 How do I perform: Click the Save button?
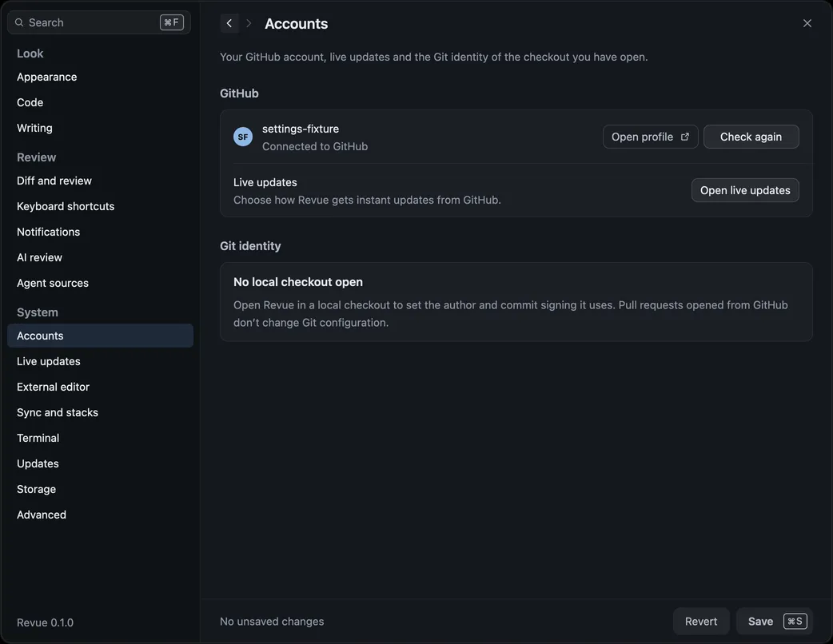point(774,621)
